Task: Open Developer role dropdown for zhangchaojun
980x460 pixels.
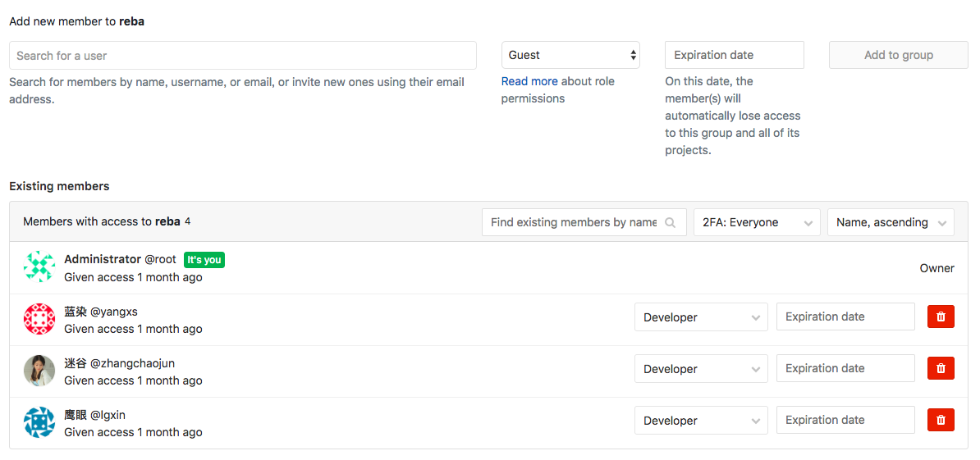Action: (700, 369)
